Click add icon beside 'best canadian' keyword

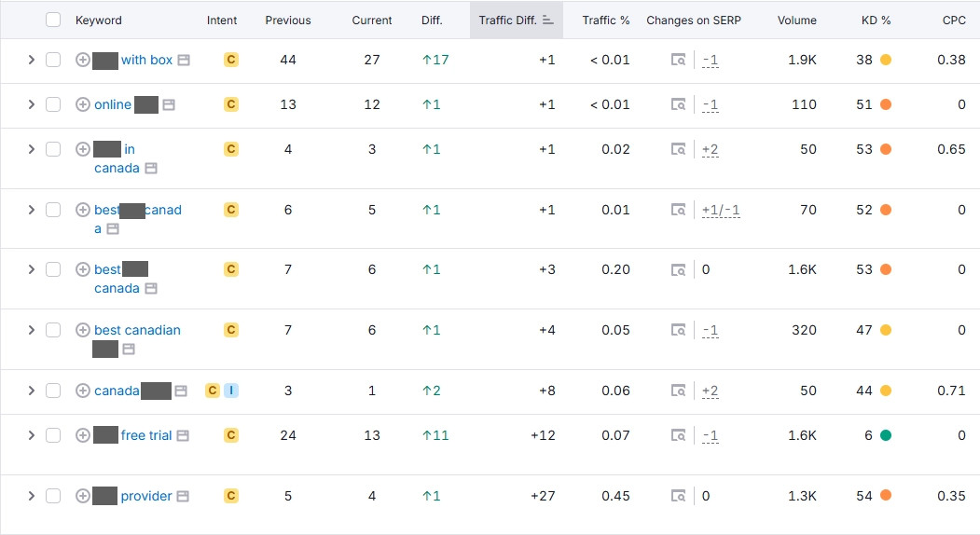click(x=82, y=330)
